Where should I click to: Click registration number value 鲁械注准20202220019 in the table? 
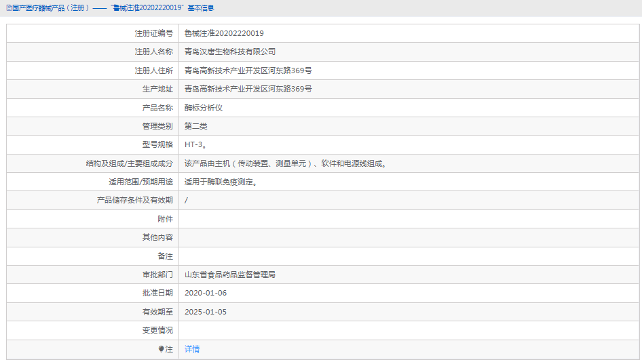[224, 33]
